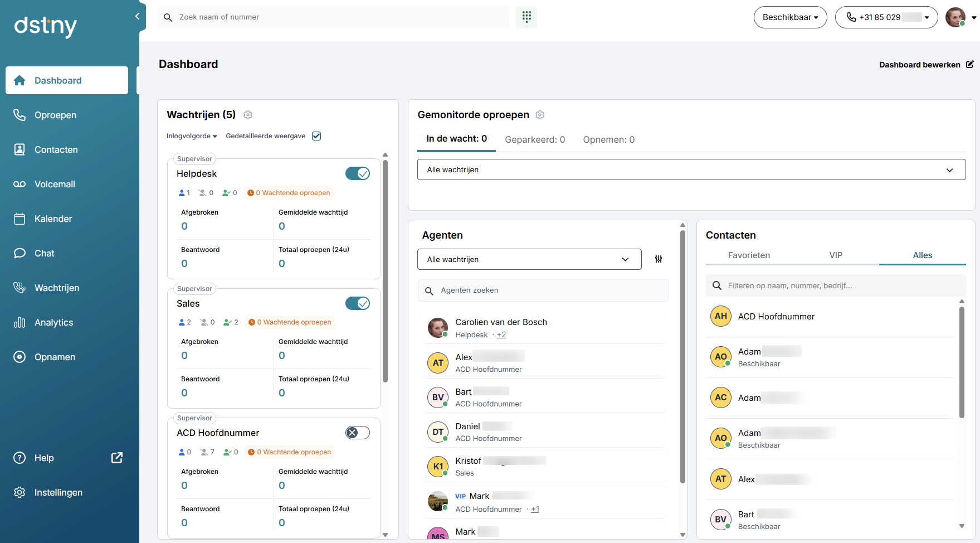Collapse the sidebar with arrow icon
Screen dimensions: 980x543
point(137,16)
